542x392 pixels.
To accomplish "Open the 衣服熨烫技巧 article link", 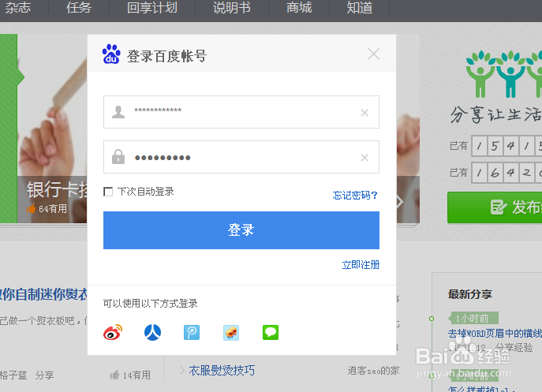I will pos(222,370).
